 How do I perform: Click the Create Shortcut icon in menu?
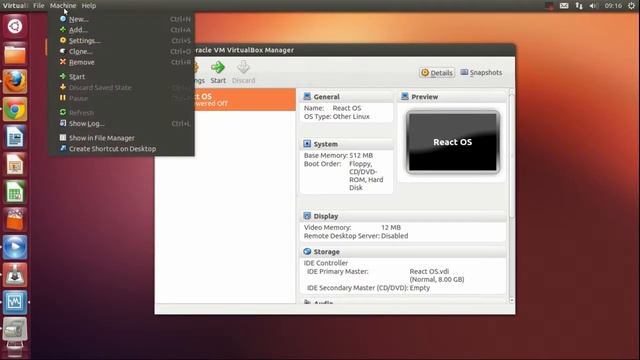63,148
